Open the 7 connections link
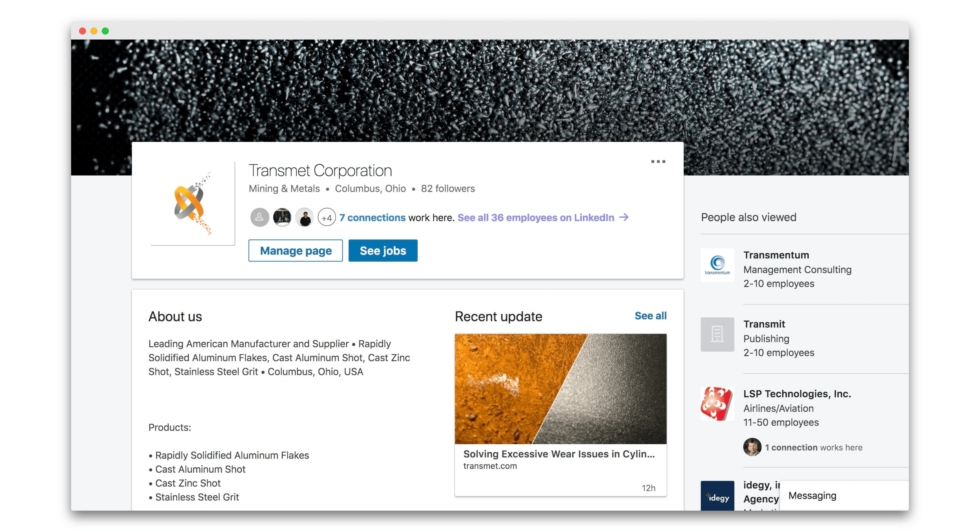The image size is (980, 532). [x=372, y=218]
